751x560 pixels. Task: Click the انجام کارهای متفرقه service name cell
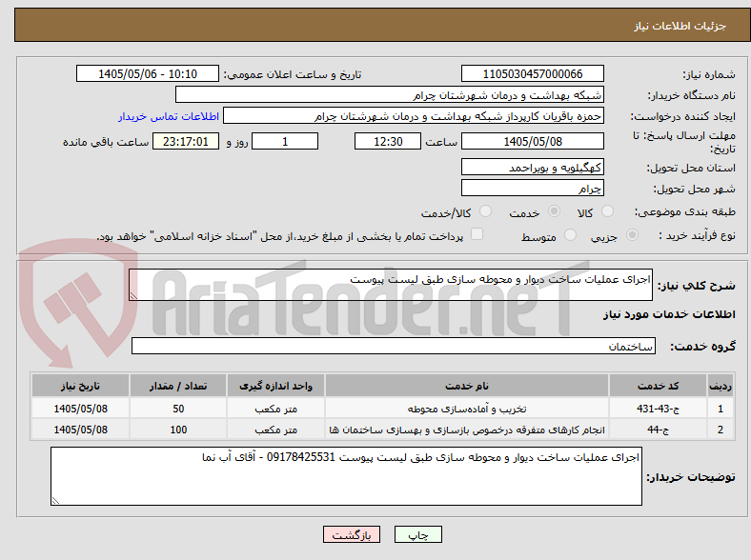(x=466, y=430)
